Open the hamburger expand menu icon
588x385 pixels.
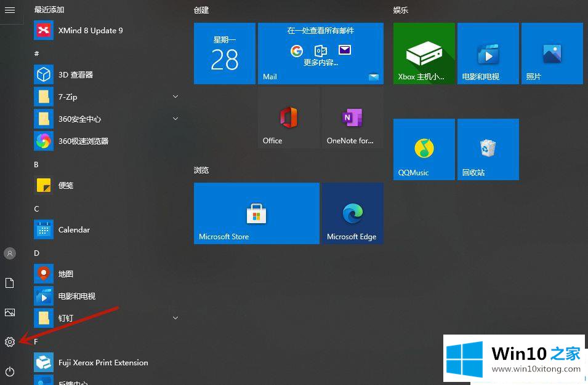[x=10, y=10]
